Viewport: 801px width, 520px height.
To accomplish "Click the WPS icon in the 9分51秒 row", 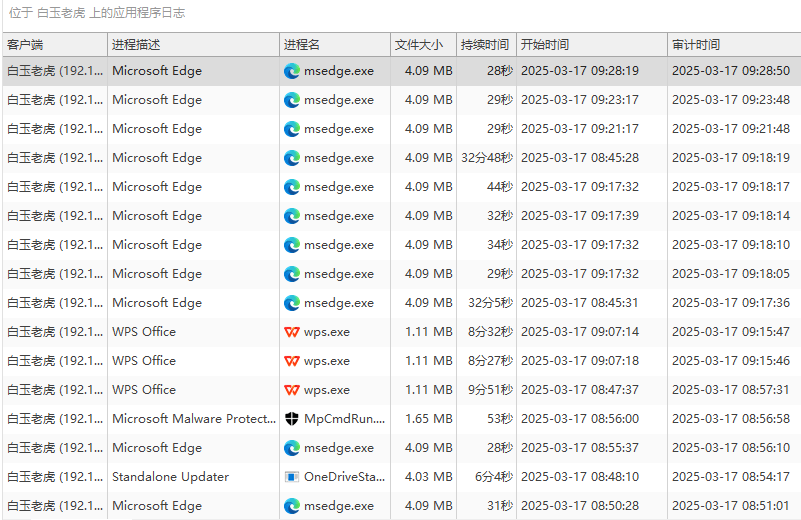I will coord(292,390).
